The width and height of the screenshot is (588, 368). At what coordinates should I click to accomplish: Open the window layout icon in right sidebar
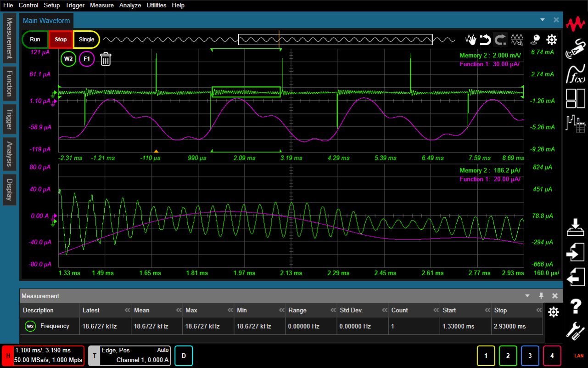click(x=576, y=98)
